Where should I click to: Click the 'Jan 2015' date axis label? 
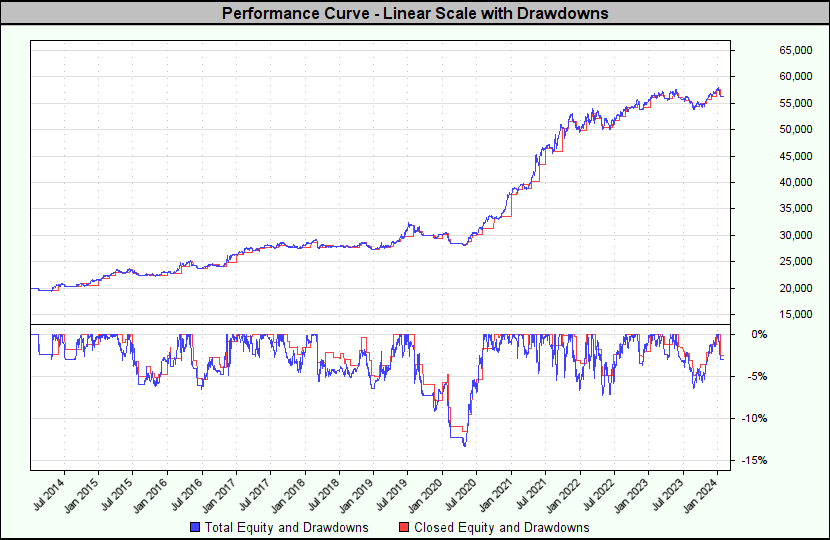click(x=82, y=495)
